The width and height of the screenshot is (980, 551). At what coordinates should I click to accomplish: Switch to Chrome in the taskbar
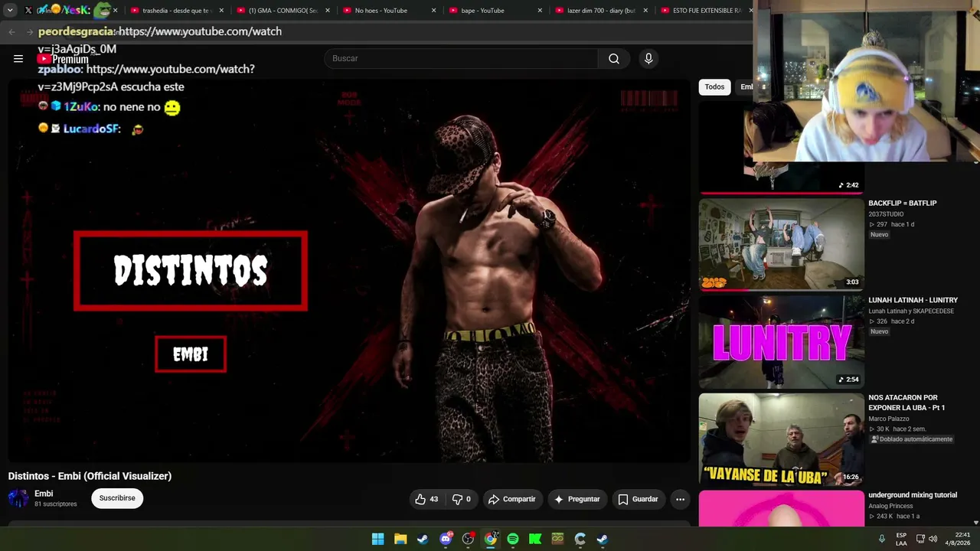pyautogui.click(x=491, y=540)
